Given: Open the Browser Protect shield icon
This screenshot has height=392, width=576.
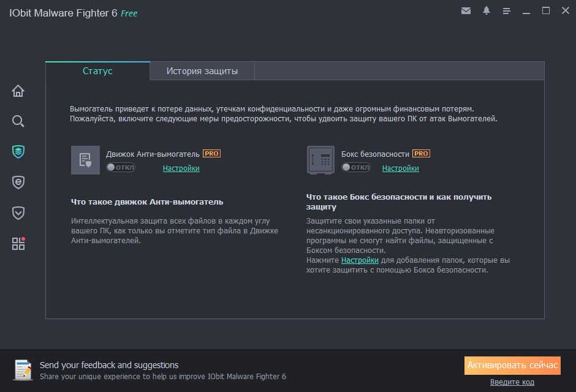Looking at the screenshot, I should pyautogui.click(x=18, y=182).
